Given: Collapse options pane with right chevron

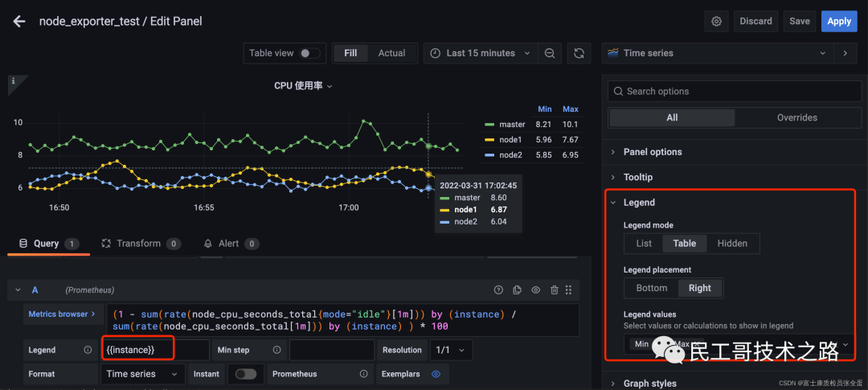Looking at the screenshot, I should [x=845, y=53].
